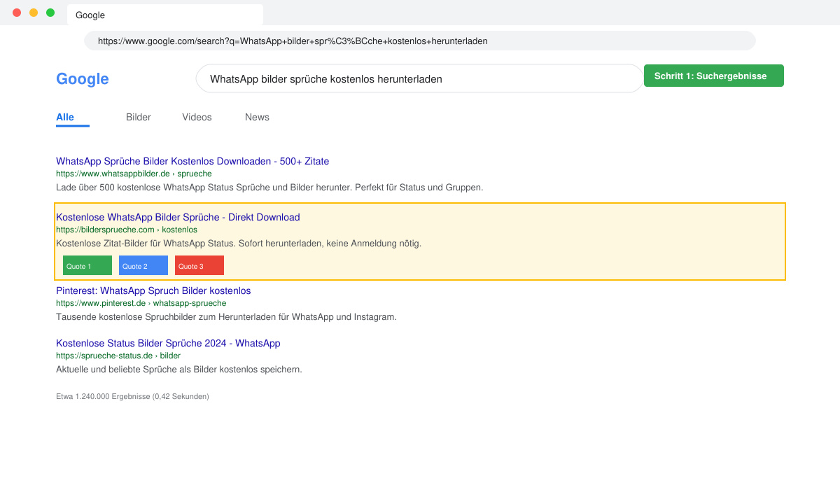
Task: Click the sprueche-status.de URL text
Action: pyautogui.click(x=118, y=356)
